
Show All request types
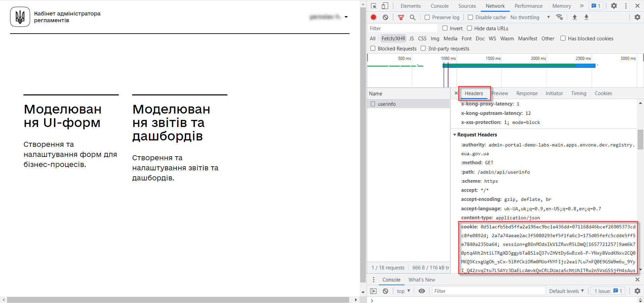click(372, 38)
